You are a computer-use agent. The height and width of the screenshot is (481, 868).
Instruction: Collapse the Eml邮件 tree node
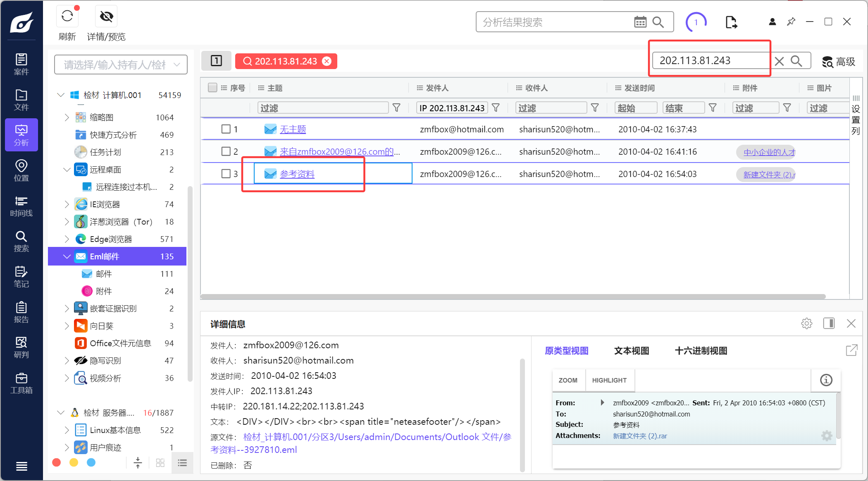click(x=67, y=256)
